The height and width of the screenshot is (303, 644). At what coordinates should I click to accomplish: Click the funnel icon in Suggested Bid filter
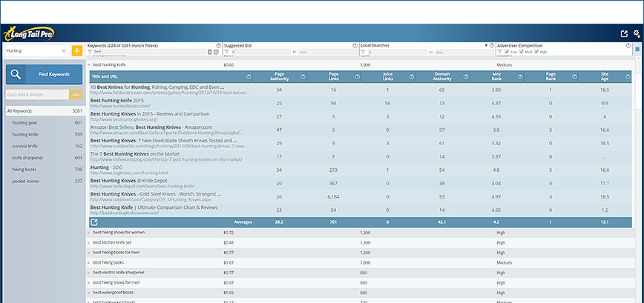226,52
